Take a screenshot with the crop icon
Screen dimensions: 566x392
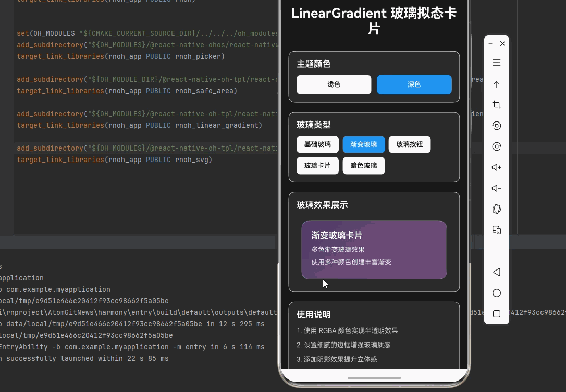[497, 105]
